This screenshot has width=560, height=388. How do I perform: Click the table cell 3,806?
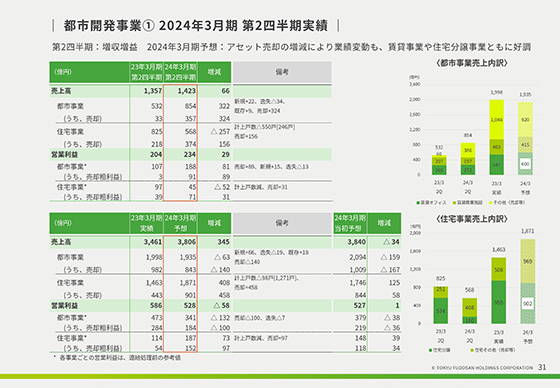tap(186, 242)
